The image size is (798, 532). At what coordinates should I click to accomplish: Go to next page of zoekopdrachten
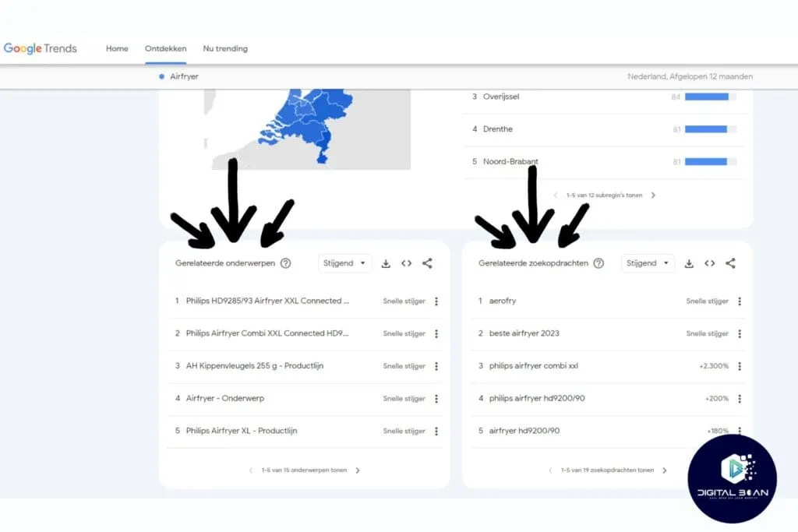click(x=665, y=470)
